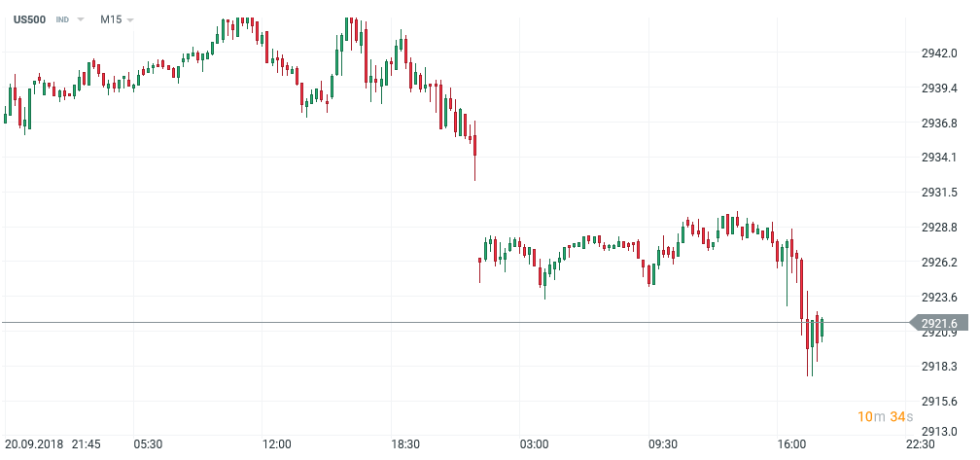Click the US500 instrument name
The width and height of the screenshot is (980, 460).
click(31, 19)
